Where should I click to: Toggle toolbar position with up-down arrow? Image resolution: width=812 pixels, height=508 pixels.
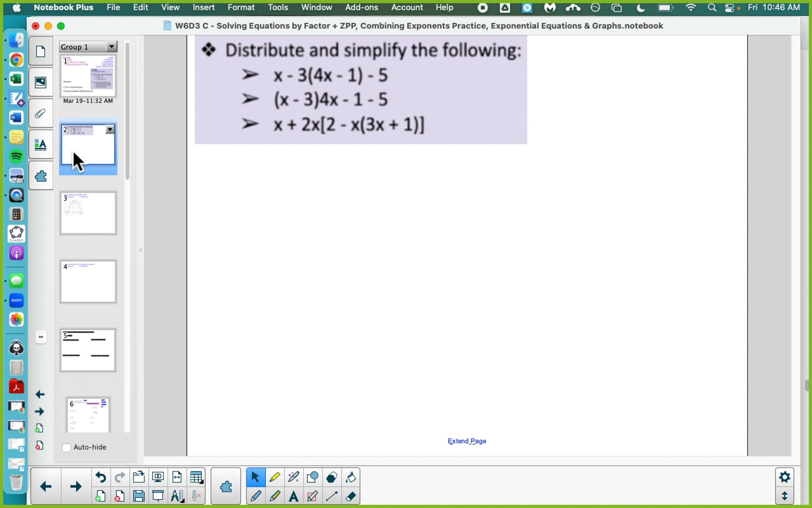click(x=785, y=496)
